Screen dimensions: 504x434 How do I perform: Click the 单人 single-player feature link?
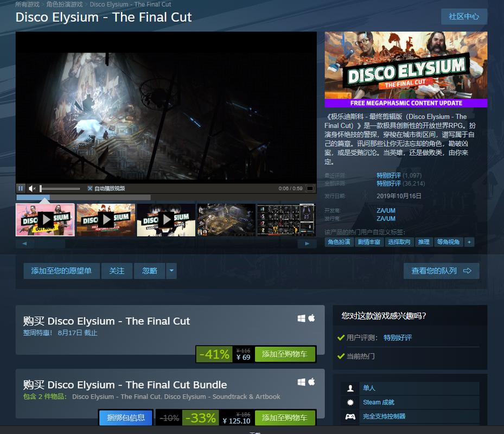[369, 388]
